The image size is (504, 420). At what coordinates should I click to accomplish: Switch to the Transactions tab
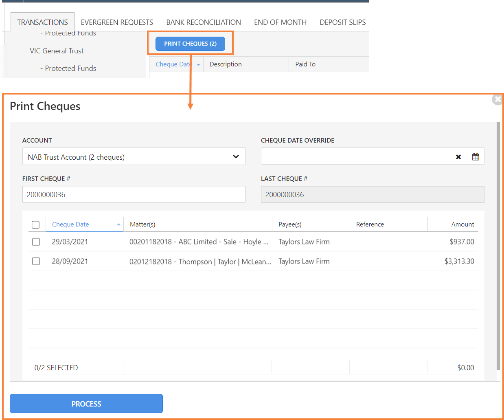[x=42, y=22]
